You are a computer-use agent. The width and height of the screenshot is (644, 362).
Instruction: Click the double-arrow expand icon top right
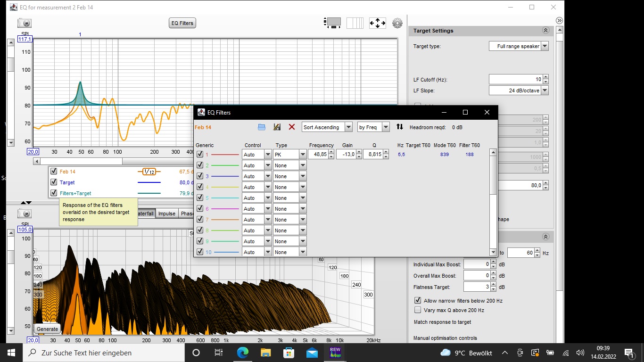tap(559, 20)
